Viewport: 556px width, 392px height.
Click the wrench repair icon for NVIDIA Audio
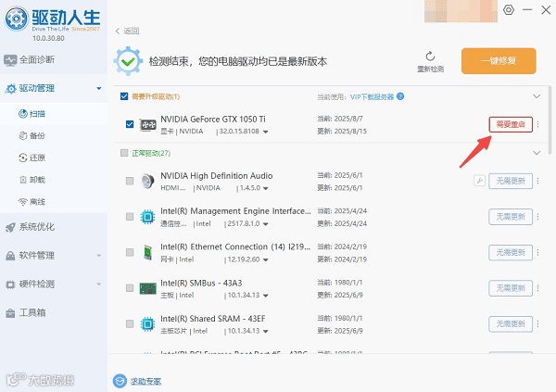tap(479, 181)
